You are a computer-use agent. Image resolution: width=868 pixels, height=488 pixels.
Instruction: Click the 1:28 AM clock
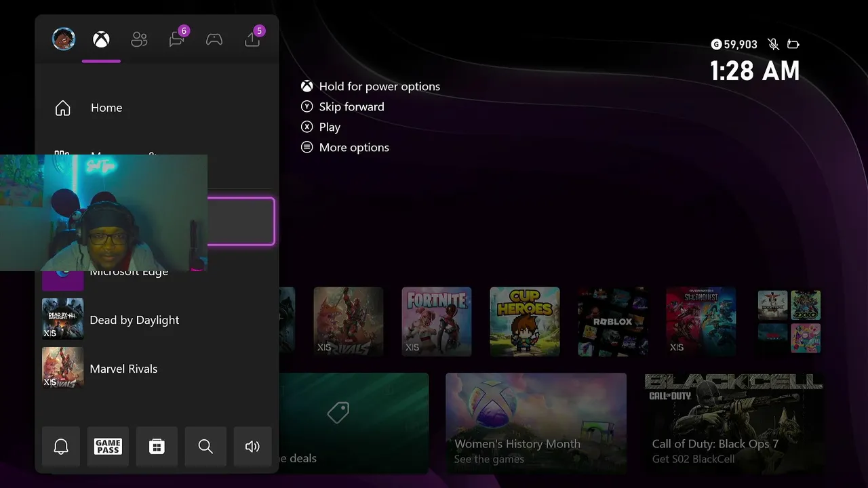tap(755, 70)
